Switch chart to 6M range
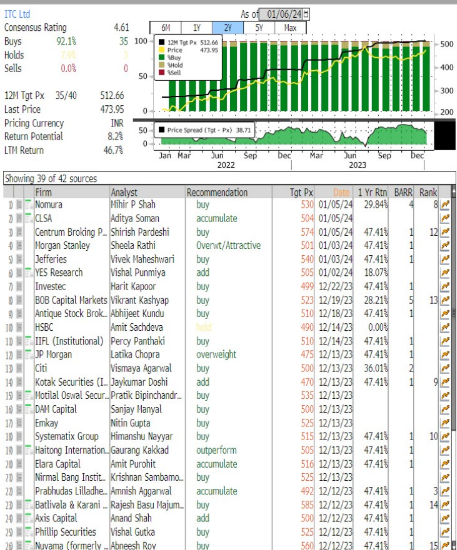Image resolution: width=457 pixels, height=550 pixels. [x=166, y=28]
